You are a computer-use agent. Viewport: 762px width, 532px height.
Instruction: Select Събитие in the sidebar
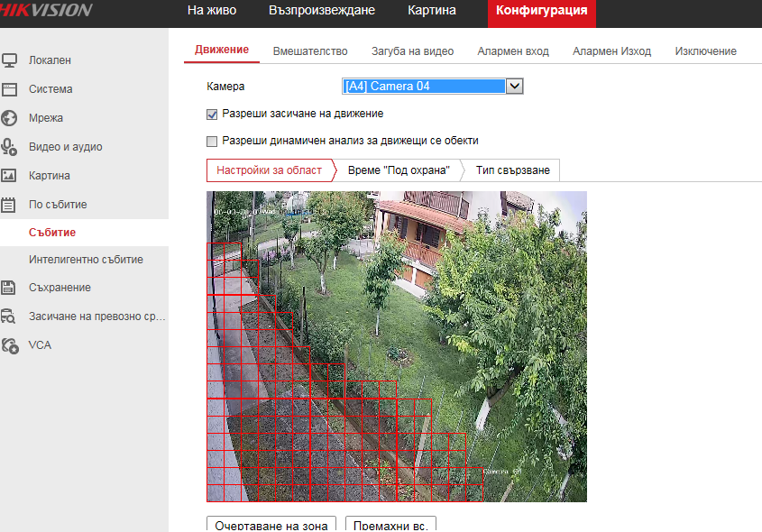click(x=52, y=233)
